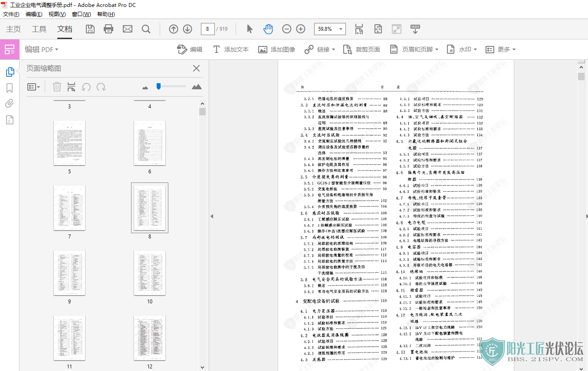588x371 pixels.
Task: Open the 视图(V) menu
Action: point(57,14)
